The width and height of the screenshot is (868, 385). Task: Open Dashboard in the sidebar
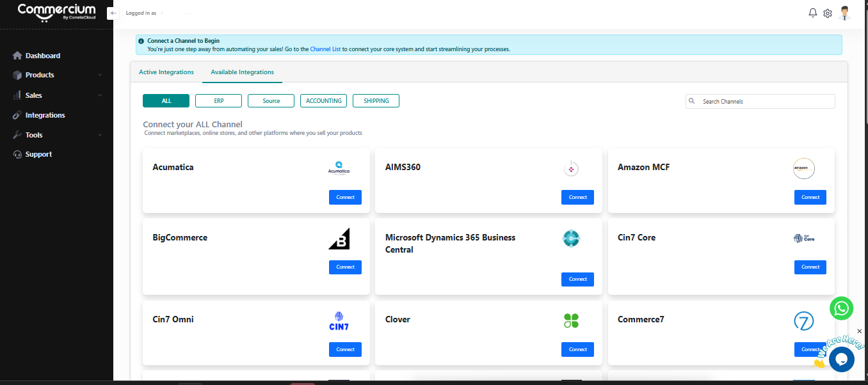pyautogui.click(x=43, y=56)
